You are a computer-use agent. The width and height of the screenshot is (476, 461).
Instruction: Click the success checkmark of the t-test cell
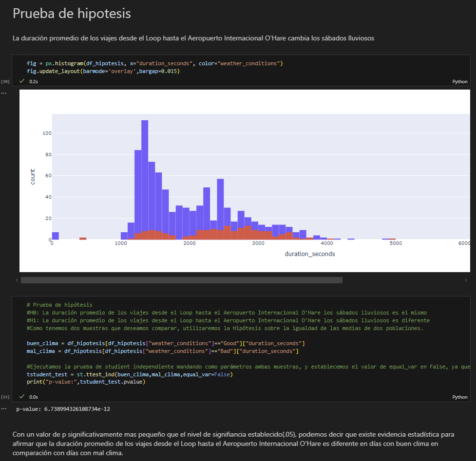click(21, 397)
